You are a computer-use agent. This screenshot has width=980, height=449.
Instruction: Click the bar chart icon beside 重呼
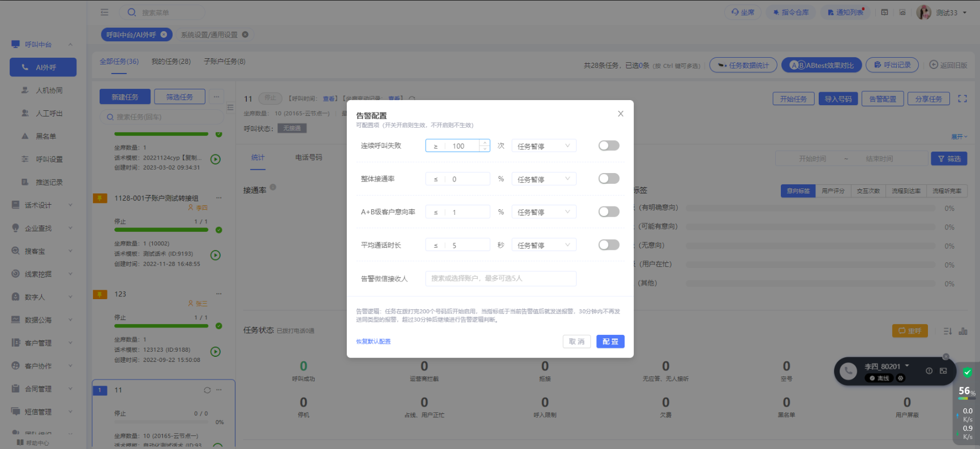pyautogui.click(x=963, y=331)
